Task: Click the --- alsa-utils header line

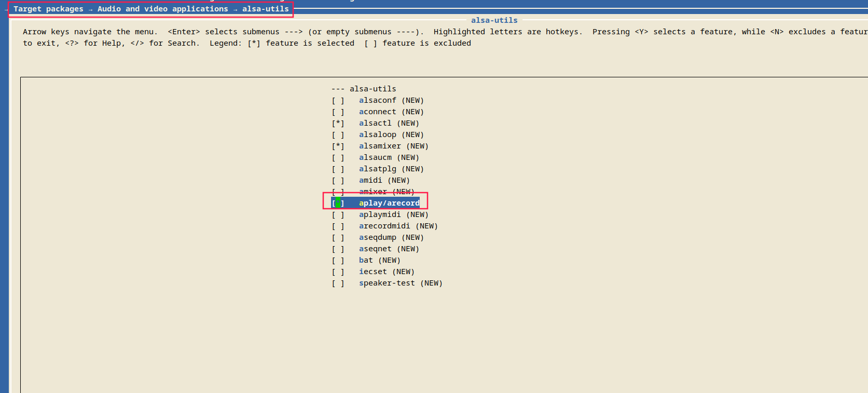Action: tap(364, 89)
